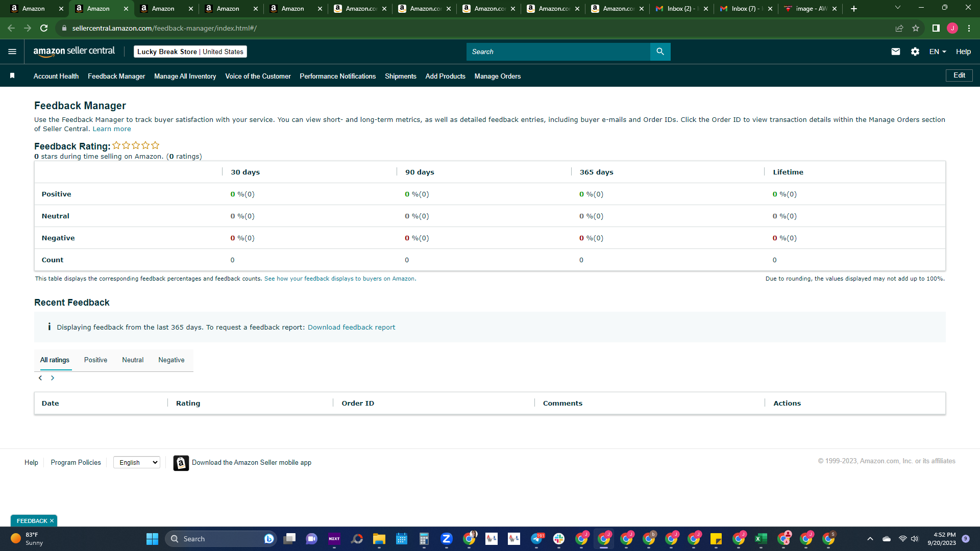The width and height of the screenshot is (980, 551).
Task: Open Excel from the taskbar
Action: pos(761,539)
